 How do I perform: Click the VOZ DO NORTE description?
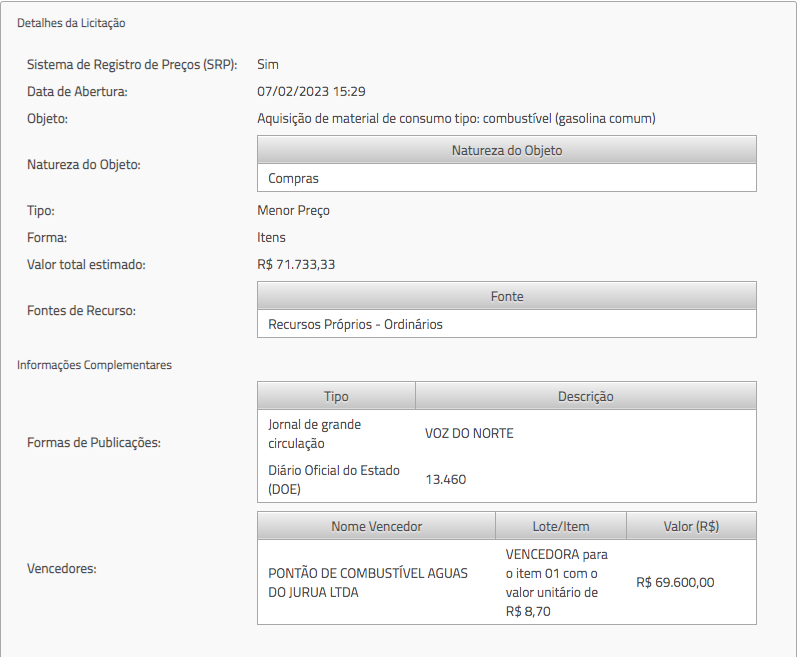469,433
